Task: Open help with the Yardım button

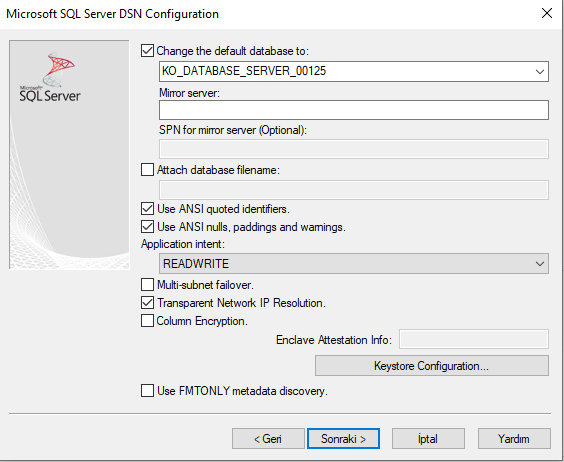Action: pos(514,439)
